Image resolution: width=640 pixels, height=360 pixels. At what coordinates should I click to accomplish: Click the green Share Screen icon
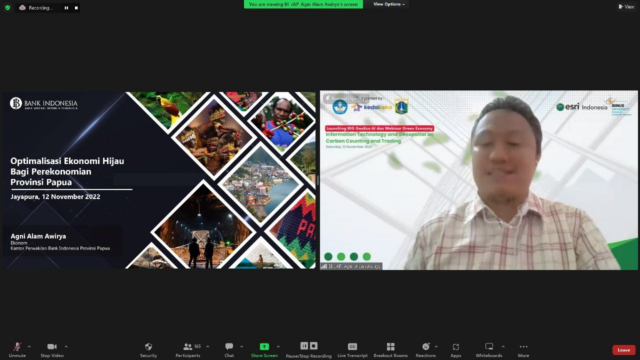[264, 347]
